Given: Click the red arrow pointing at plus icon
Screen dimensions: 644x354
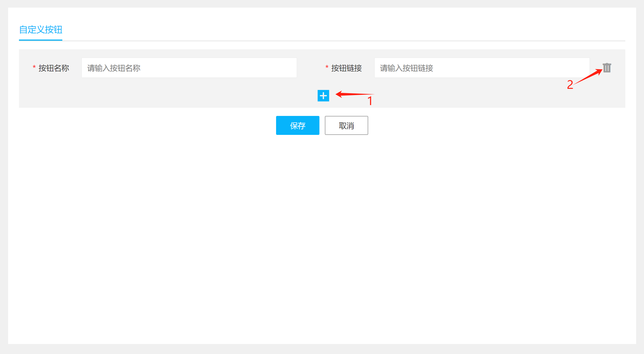Looking at the screenshot, I should pos(352,94).
